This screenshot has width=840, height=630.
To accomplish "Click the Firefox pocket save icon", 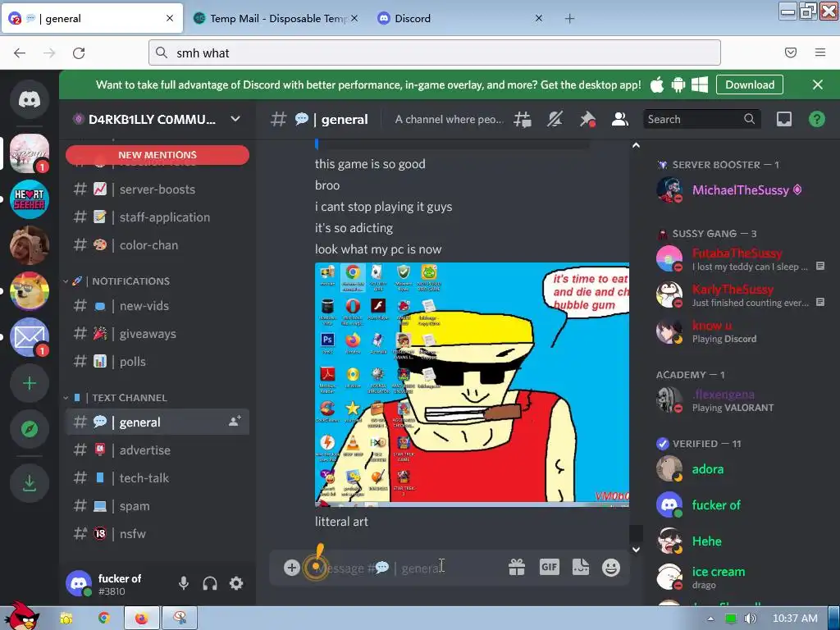I will click(x=791, y=52).
